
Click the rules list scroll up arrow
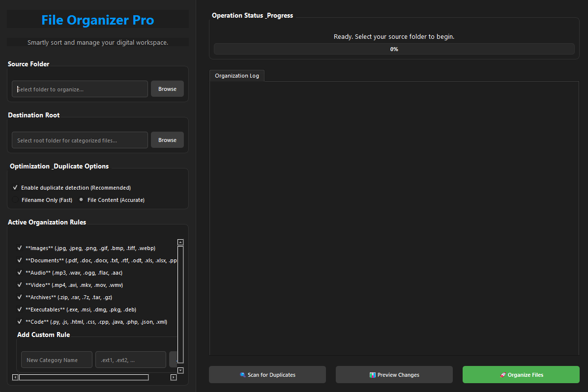[x=180, y=242]
